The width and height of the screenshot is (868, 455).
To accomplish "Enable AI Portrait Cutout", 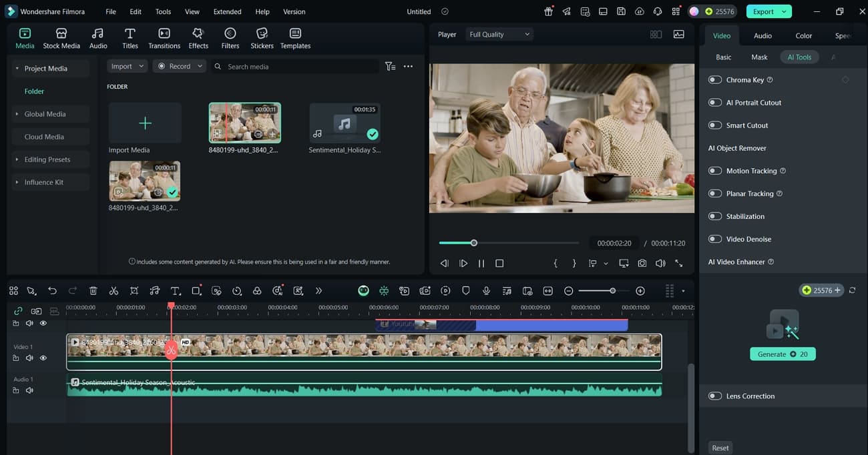I will pos(715,103).
